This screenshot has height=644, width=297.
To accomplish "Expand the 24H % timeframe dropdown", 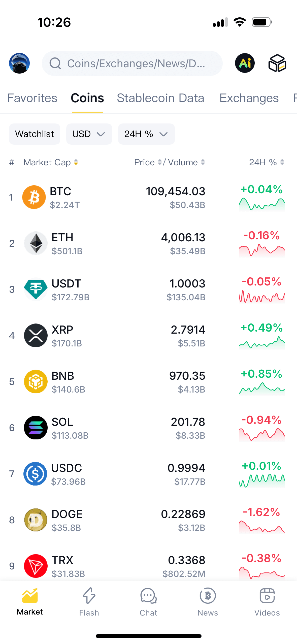I will (x=146, y=134).
